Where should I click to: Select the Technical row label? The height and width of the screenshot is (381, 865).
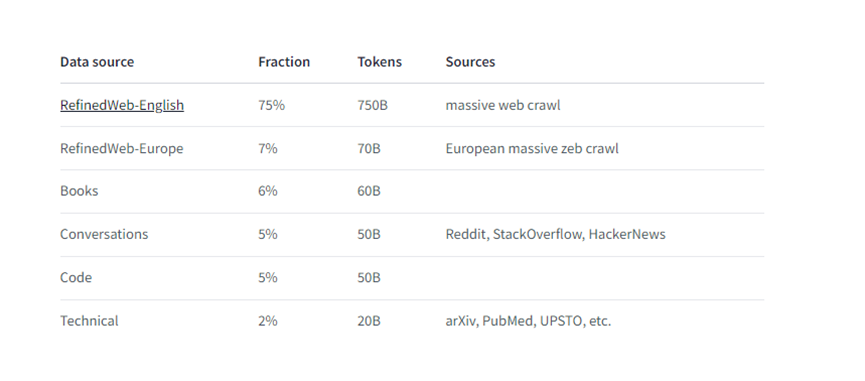tap(89, 320)
